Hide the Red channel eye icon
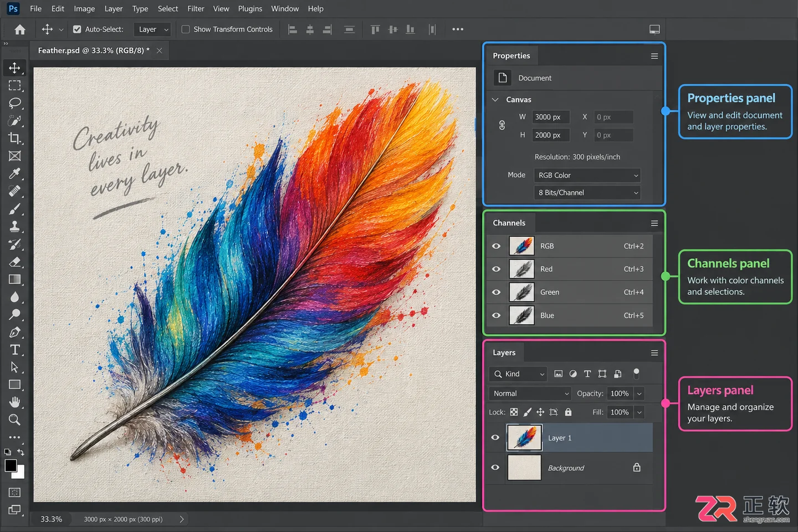Image resolution: width=798 pixels, height=532 pixels. click(x=497, y=269)
